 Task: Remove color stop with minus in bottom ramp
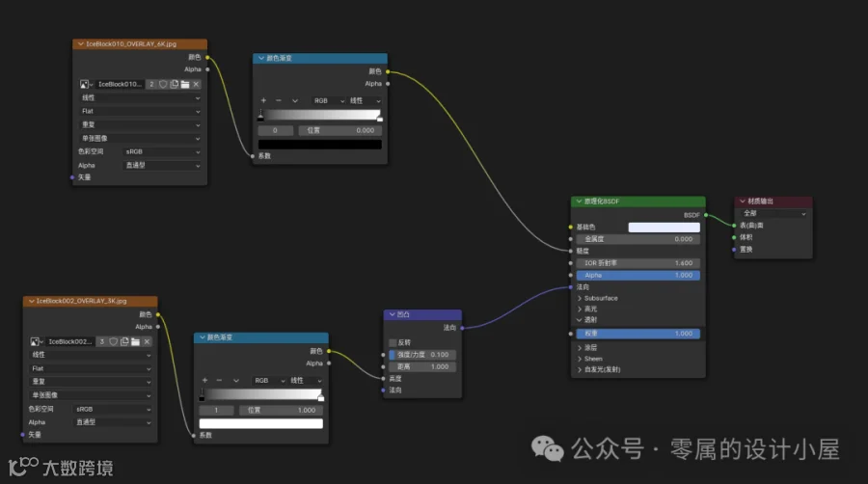tap(219, 381)
